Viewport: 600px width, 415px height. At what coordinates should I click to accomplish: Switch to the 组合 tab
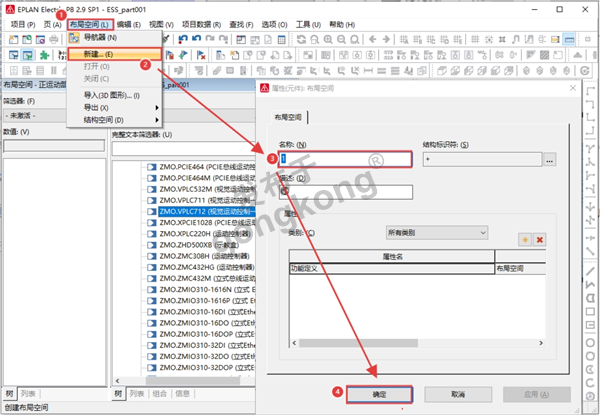(160, 393)
